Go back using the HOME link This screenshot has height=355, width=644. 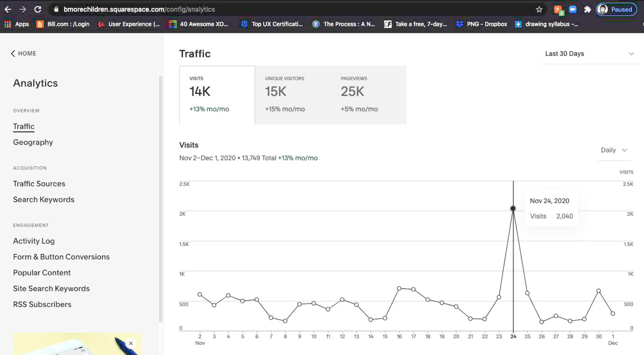pyautogui.click(x=23, y=53)
